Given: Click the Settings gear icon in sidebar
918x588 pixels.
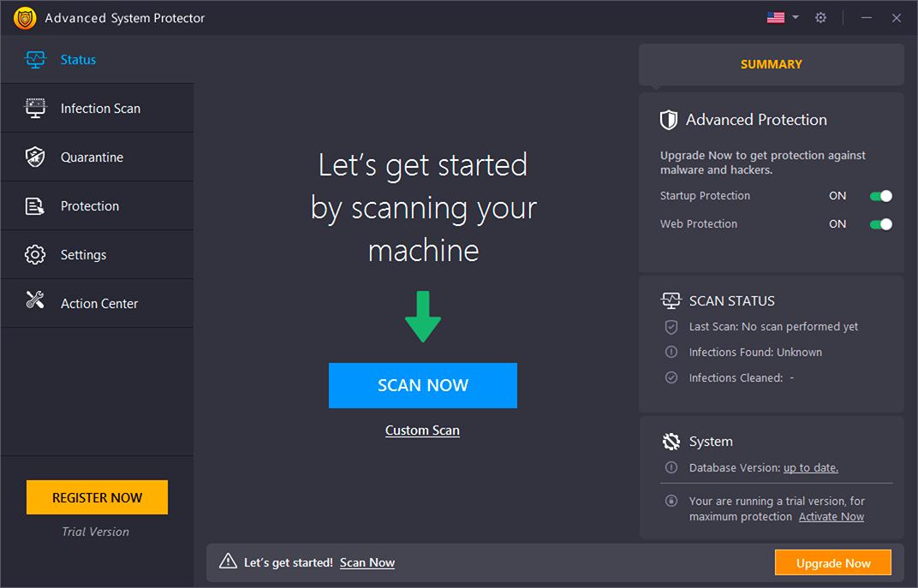Looking at the screenshot, I should pyautogui.click(x=35, y=255).
